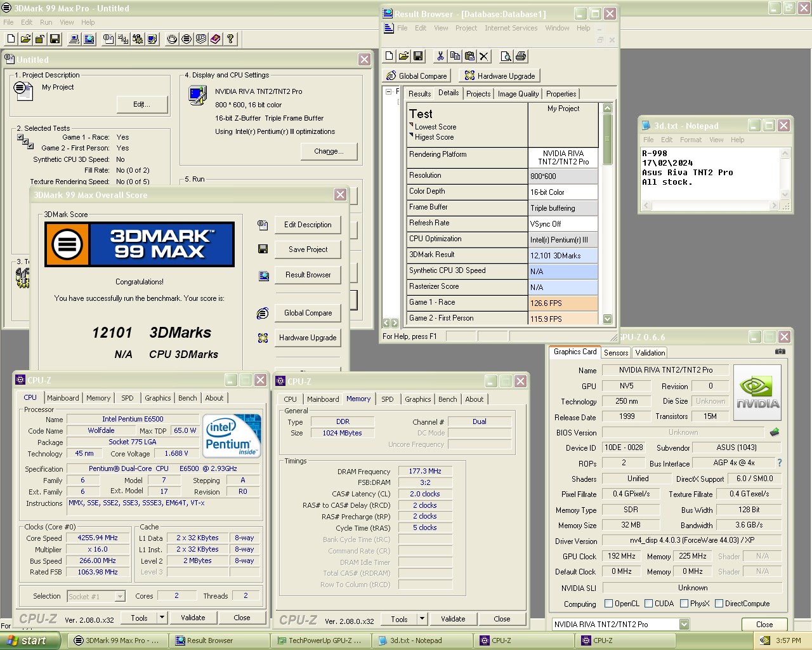The image size is (812, 650).
Task: Open the Run menu in 3DMark 99 Max
Action: pyautogui.click(x=46, y=22)
